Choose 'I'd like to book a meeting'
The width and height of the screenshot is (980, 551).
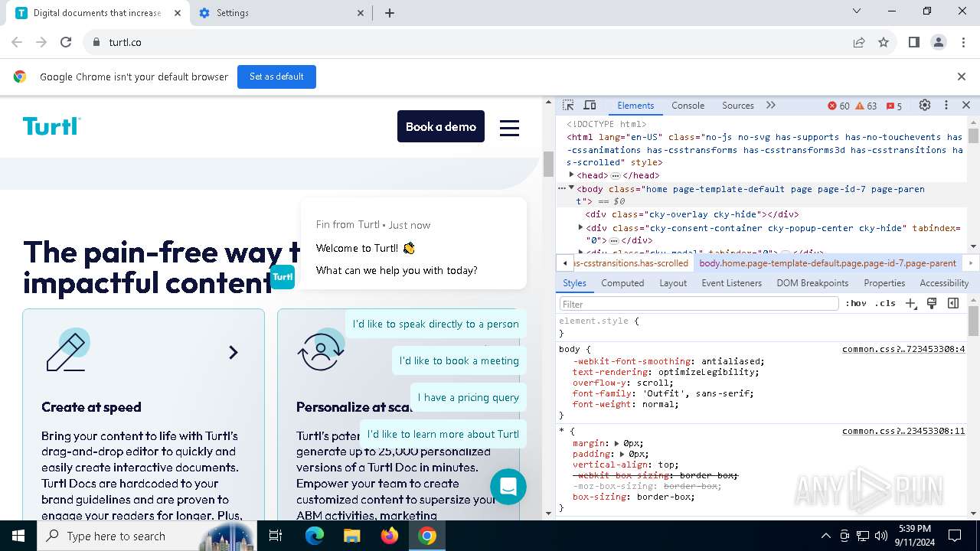pos(459,360)
